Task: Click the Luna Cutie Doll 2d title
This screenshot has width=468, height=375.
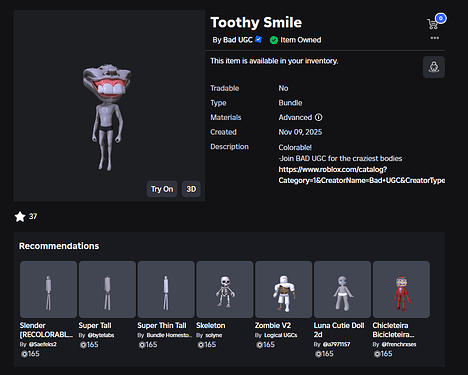Action: (x=339, y=330)
